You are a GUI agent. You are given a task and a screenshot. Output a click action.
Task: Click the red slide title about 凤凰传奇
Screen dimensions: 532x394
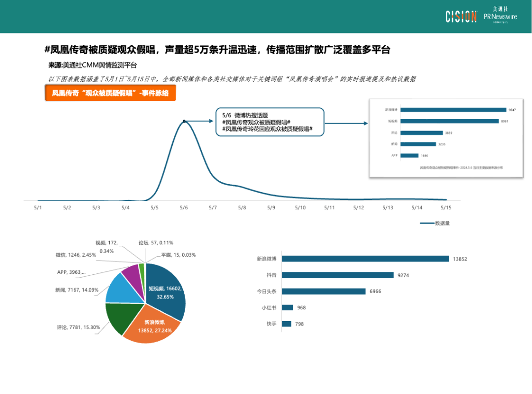[x=217, y=49]
